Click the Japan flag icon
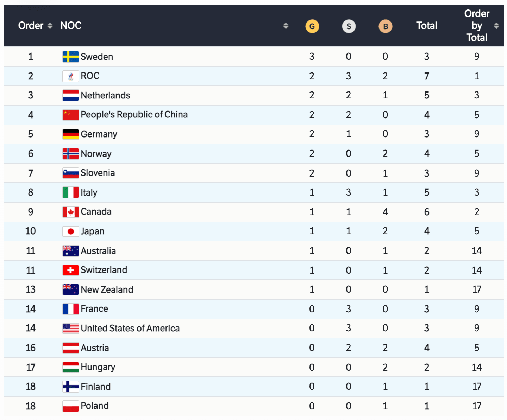The height and width of the screenshot is (420, 507). pyautogui.click(x=70, y=231)
